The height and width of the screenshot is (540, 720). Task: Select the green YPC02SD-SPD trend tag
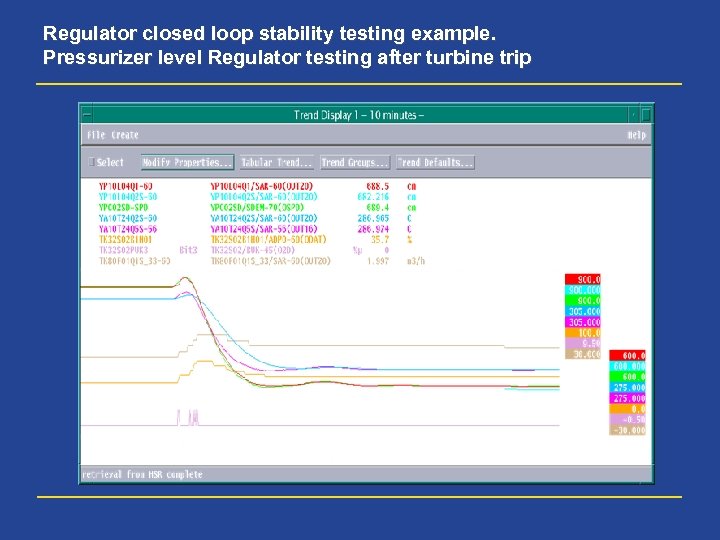(x=123, y=208)
